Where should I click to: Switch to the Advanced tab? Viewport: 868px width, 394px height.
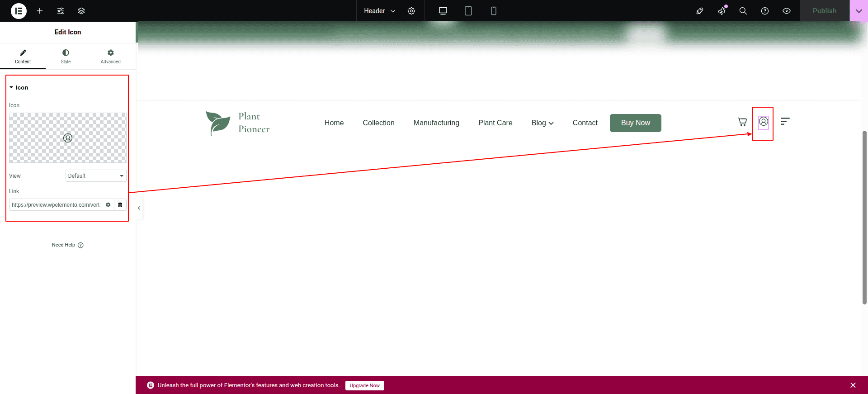point(111,56)
